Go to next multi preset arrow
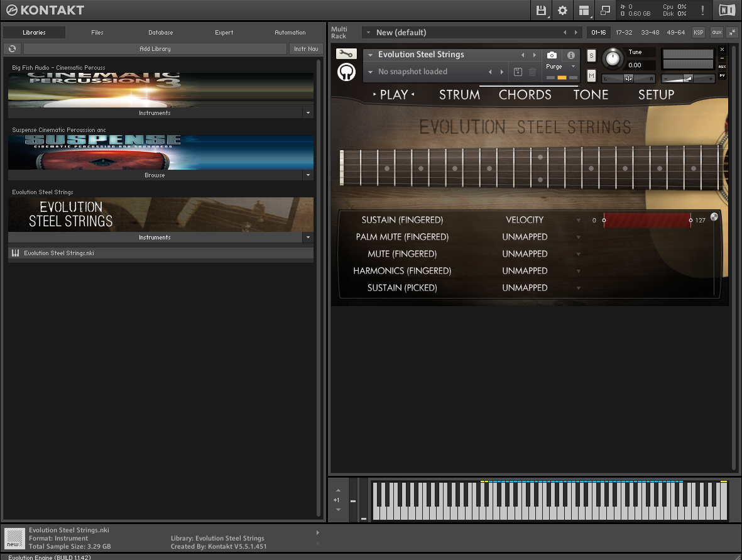 [x=576, y=33]
